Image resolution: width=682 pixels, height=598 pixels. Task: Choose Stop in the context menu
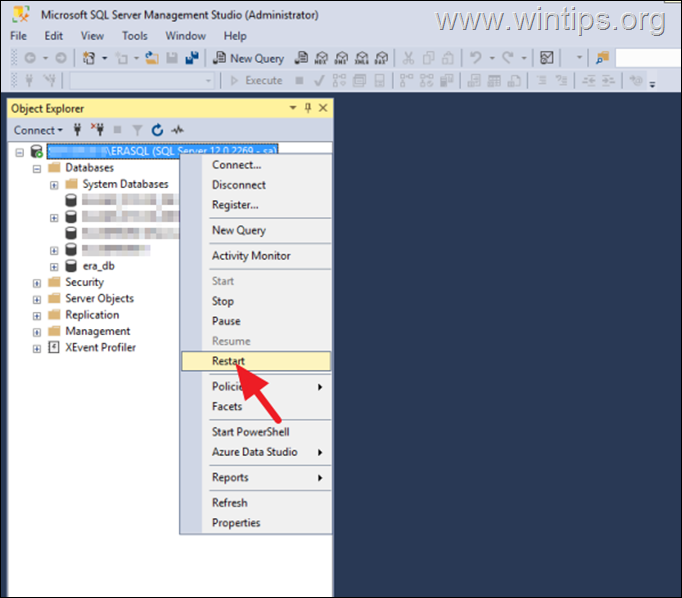[x=256, y=301]
